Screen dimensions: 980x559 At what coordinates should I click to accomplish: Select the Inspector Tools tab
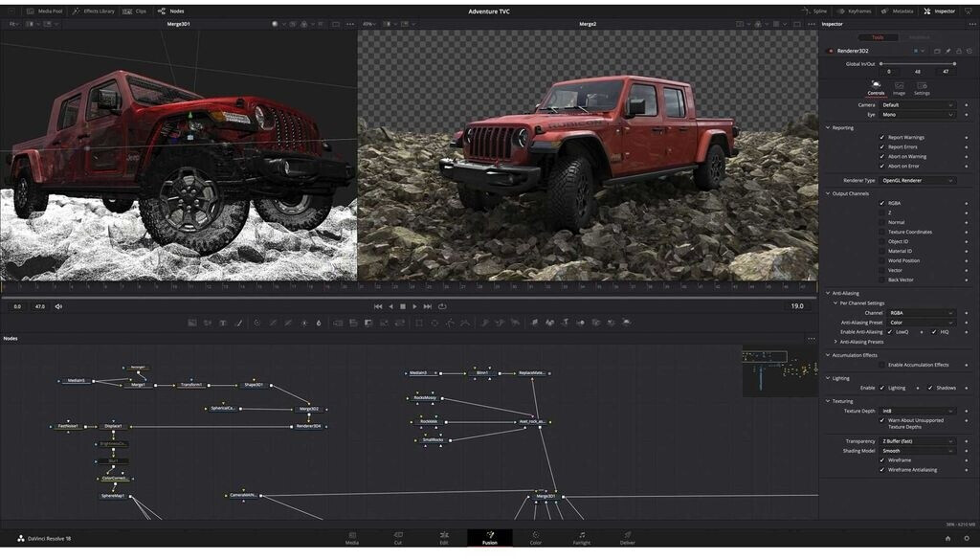(879, 37)
